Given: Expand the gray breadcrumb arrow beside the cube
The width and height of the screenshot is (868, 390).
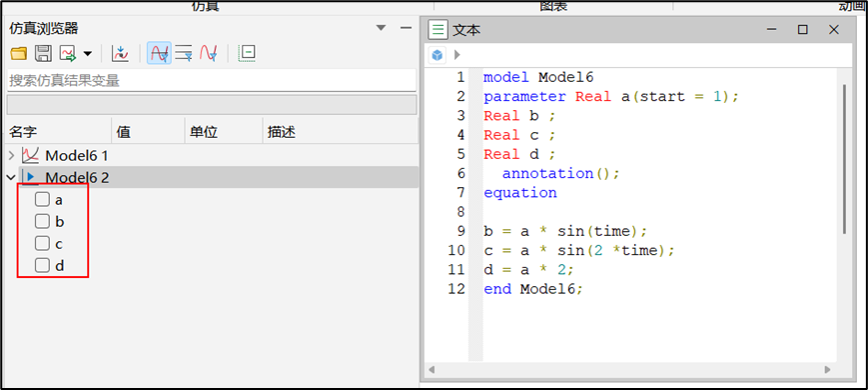Looking at the screenshot, I should click(456, 55).
